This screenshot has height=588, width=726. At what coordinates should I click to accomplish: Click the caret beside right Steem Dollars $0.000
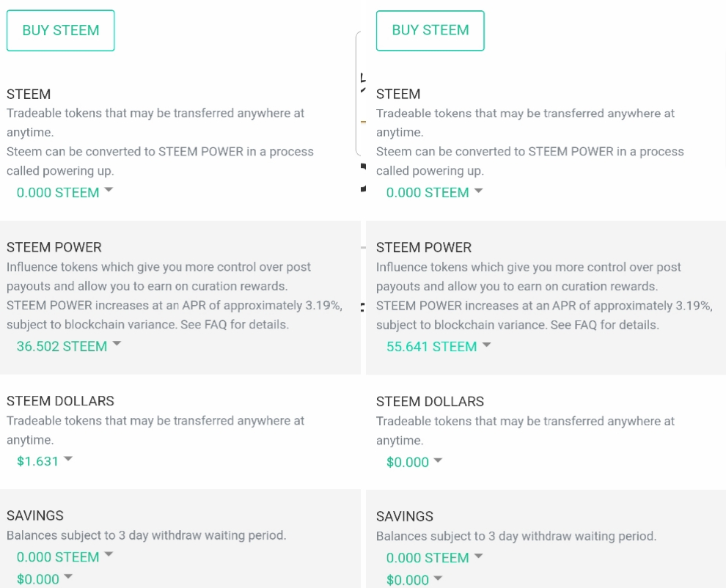pyautogui.click(x=438, y=460)
